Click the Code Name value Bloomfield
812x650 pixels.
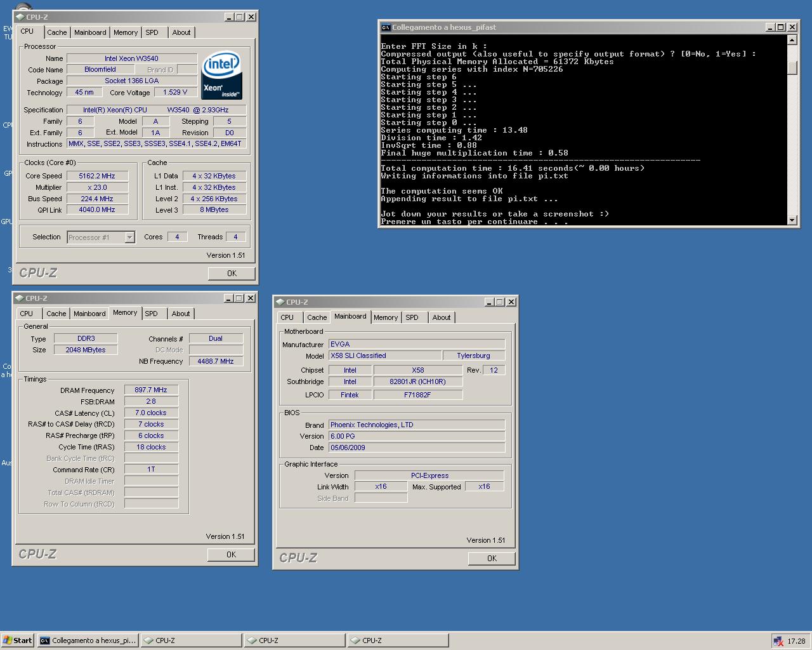click(x=100, y=70)
